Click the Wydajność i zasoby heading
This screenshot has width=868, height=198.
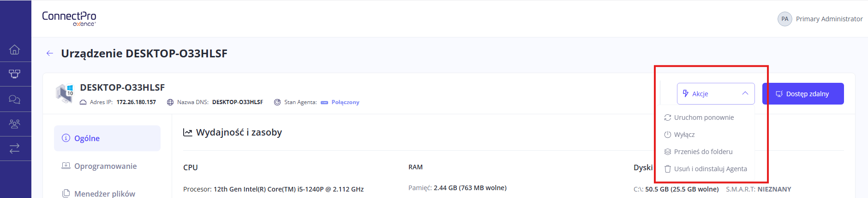click(239, 132)
